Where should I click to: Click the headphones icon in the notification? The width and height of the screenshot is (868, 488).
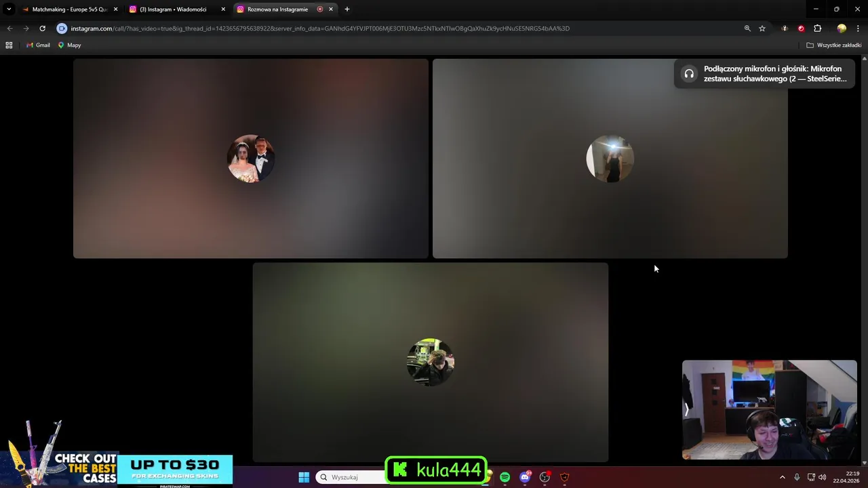pos(689,74)
